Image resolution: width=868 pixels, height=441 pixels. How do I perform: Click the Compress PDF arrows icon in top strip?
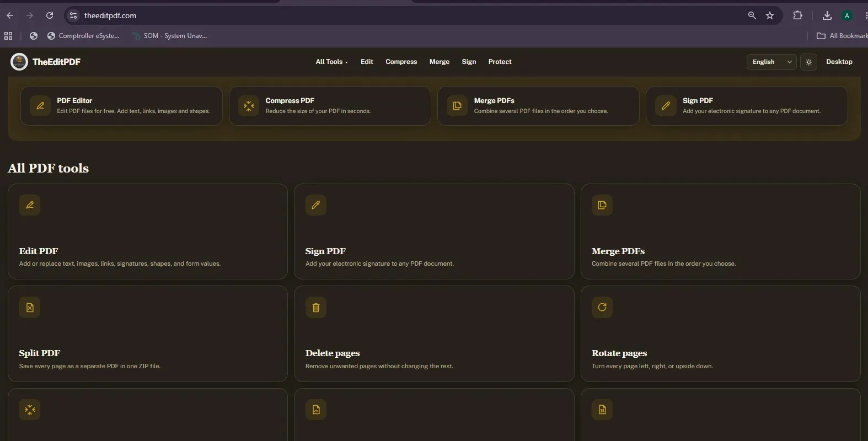(249, 105)
